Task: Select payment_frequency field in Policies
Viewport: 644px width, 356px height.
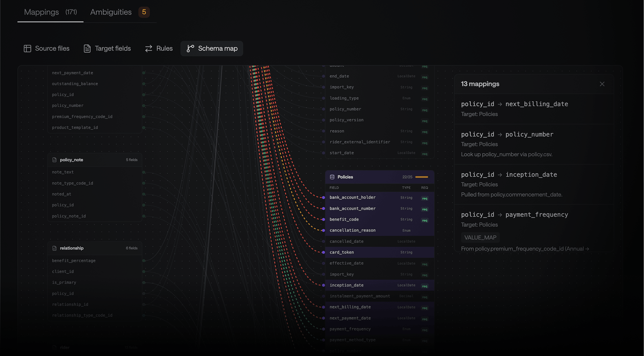Action: (x=380, y=329)
